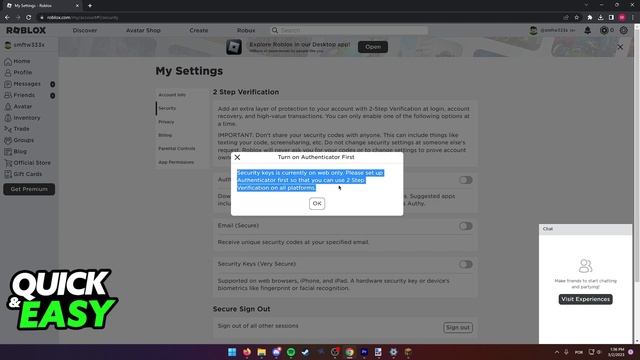This screenshot has height=360, width=640.
Task: Open the Windows Start menu
Action: [232, 352]
